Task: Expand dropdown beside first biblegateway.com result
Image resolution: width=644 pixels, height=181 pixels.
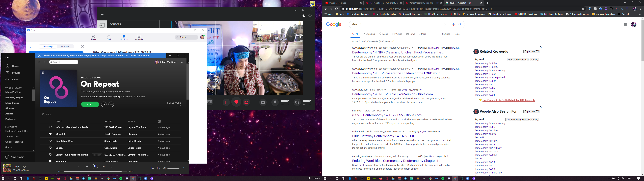Action: (413, 48)
